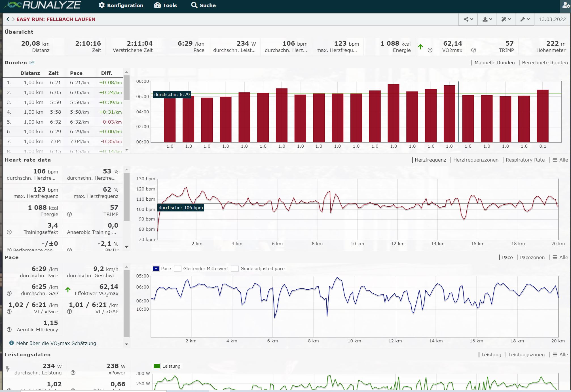
Task: Open the Konfiguration gear menu
Action: point(121,5)
